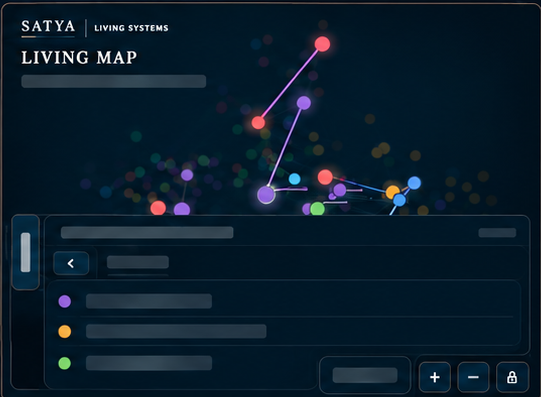Screen dimensions: 541x397
Task: Select the large purple node with white ring
Action: (x=266, y=195)
